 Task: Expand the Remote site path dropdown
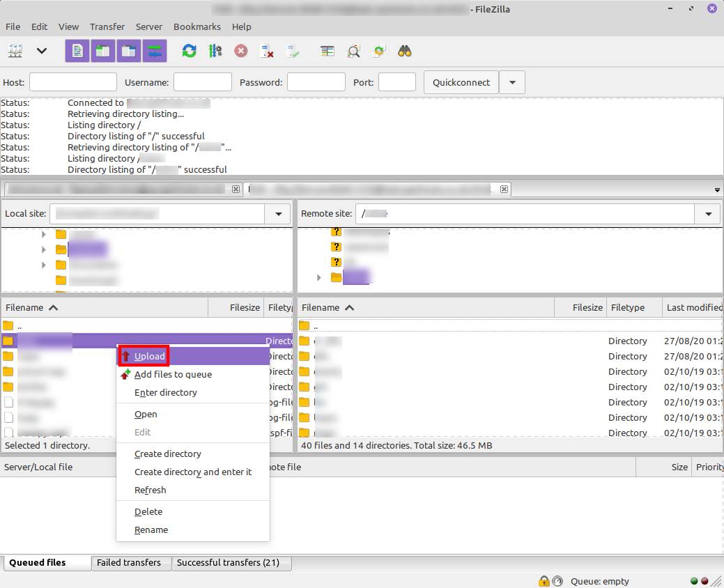pyautogui.click(x=708, y=214)
